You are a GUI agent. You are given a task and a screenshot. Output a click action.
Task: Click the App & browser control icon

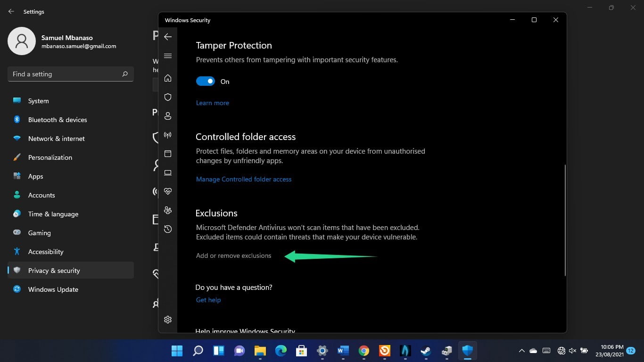tap(167, 154)
